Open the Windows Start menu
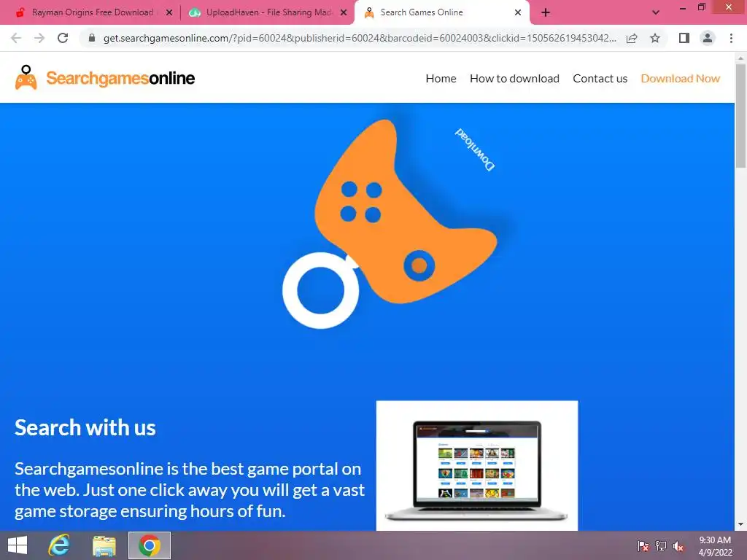The image size is (747, 560). [x=18, y=545]
